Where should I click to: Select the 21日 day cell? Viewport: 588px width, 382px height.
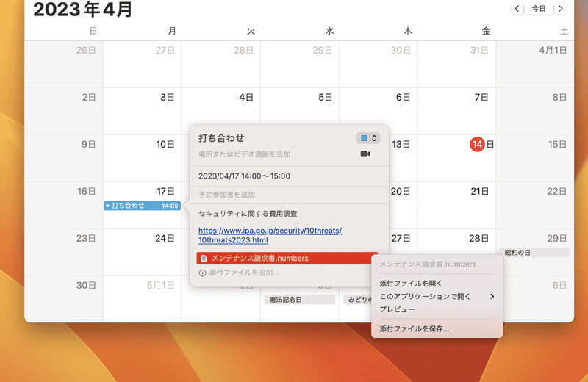coord(456,206)
